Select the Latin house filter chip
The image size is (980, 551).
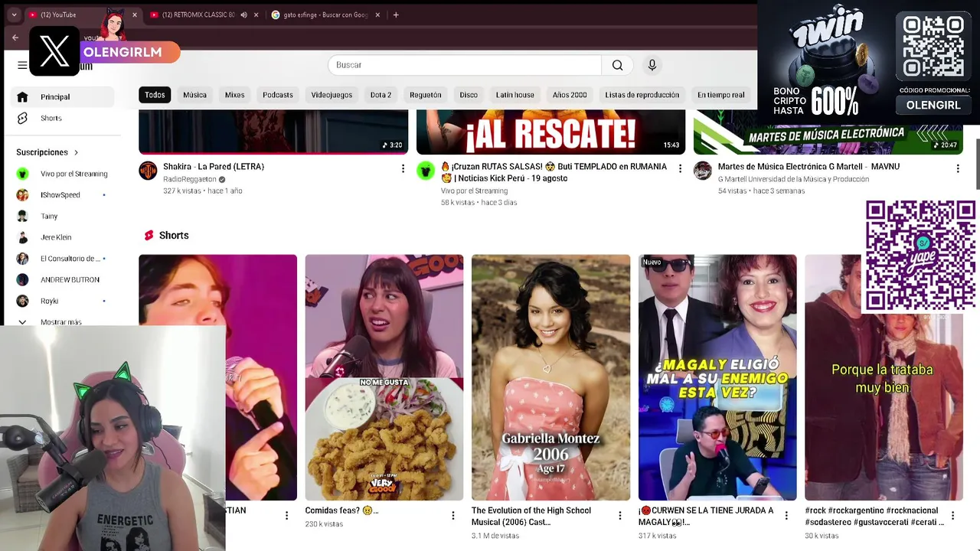515,95
